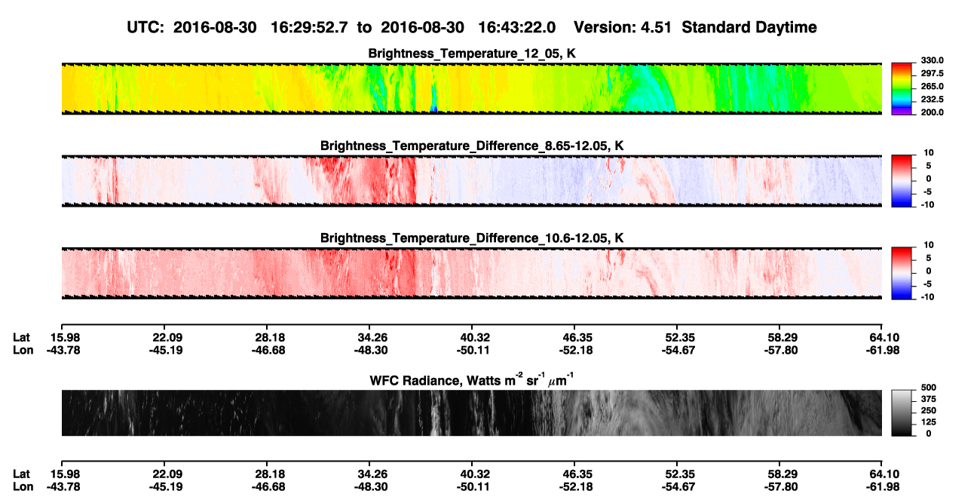Click latitude '22.09' on the bottom axis
This screenshot has width=980, height=503.
point(167,474)
